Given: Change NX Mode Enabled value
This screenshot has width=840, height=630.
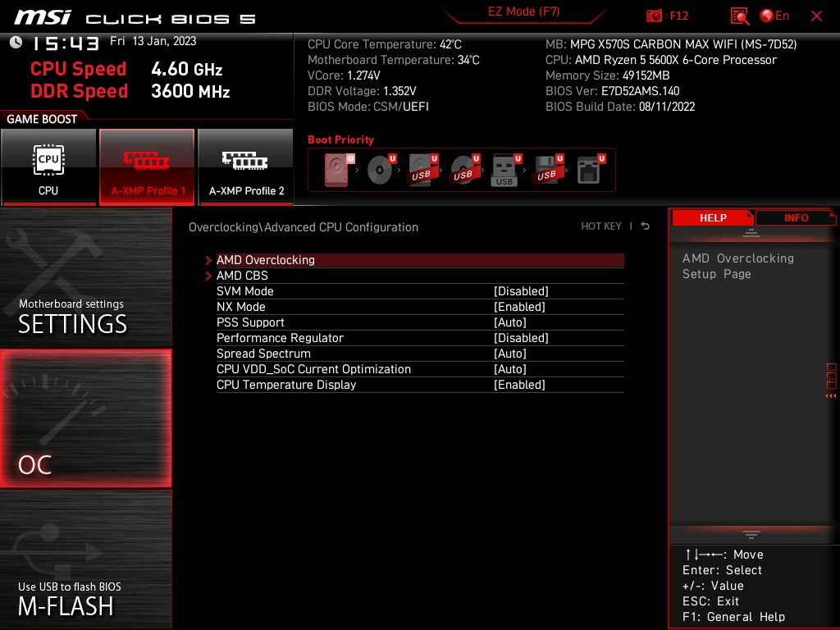Looking at the screenshot, I should coord(519,307).
